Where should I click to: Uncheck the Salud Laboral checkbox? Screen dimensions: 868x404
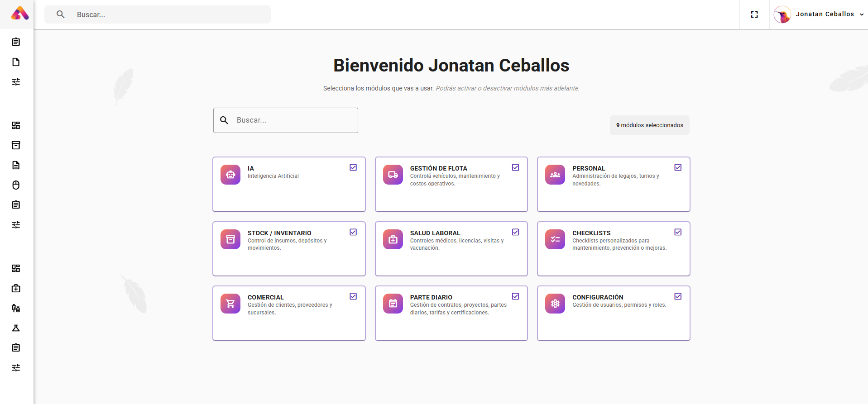(x=516, y=232)
